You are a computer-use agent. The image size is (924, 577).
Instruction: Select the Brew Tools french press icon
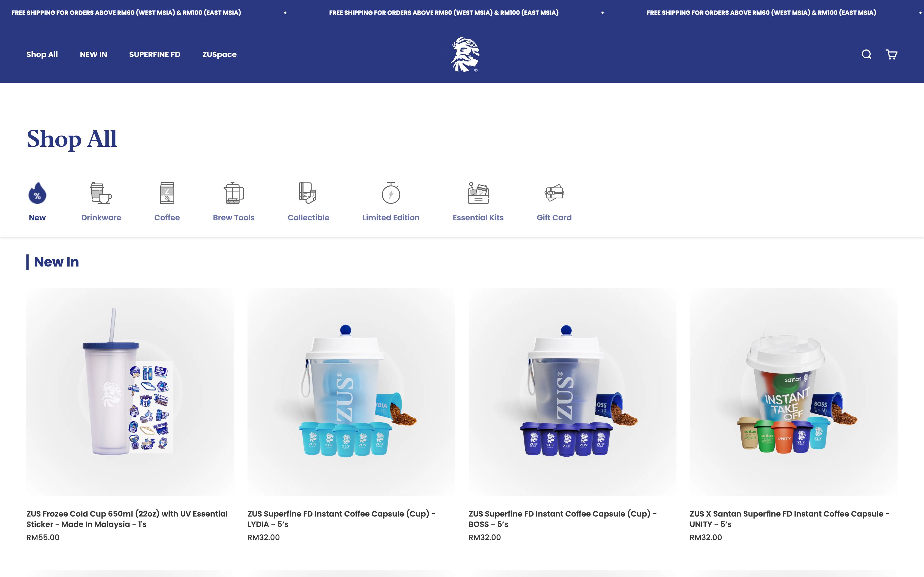[234, 193]
